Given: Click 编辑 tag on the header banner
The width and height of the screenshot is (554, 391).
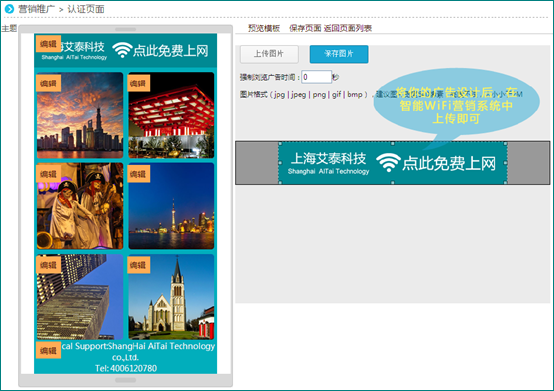Looking at the screenshot, I should pyautogui.click(x=48, y=44).
